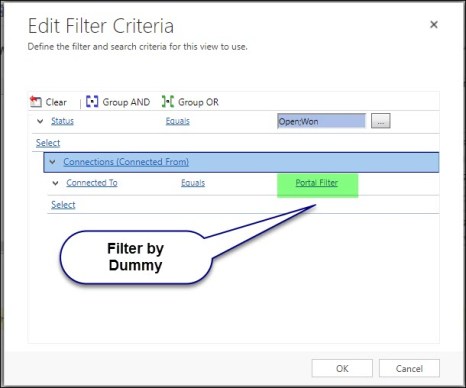Image resolution: width=466 pixels, height=388 pixels.
Task: Cancel the Edit Filter Criteria dialog
Action: tap(409, 368)
